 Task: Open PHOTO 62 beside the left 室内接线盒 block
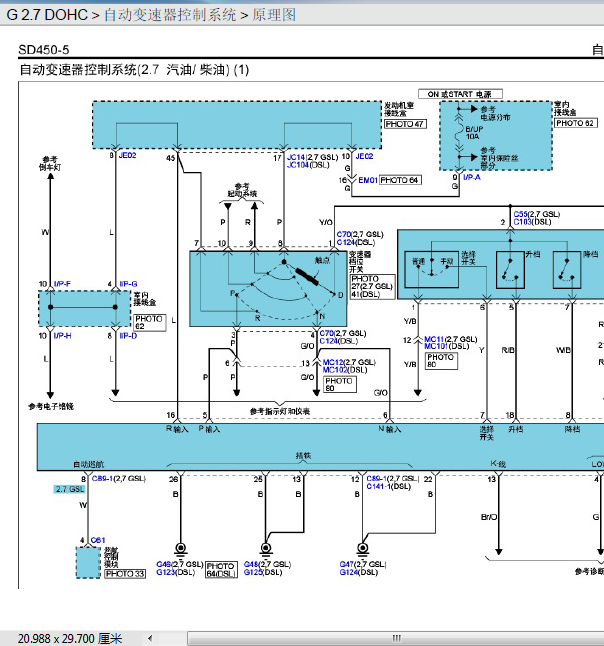150,323
